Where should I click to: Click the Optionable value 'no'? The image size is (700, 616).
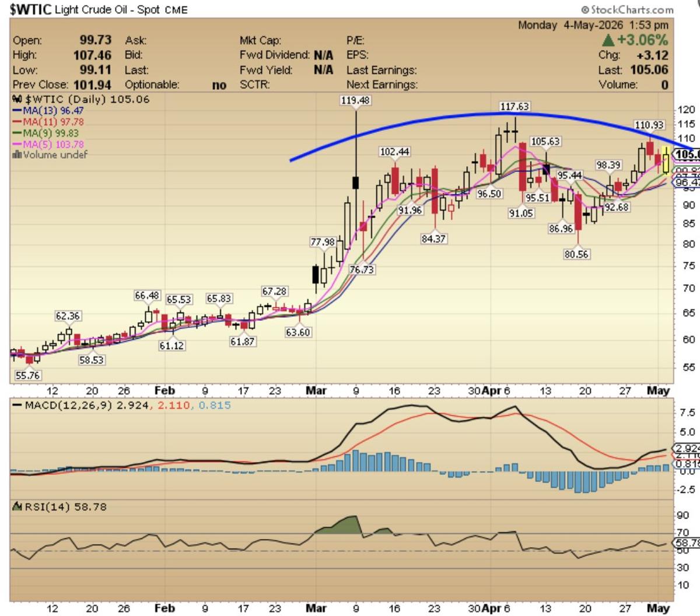[x=219, y=85]
